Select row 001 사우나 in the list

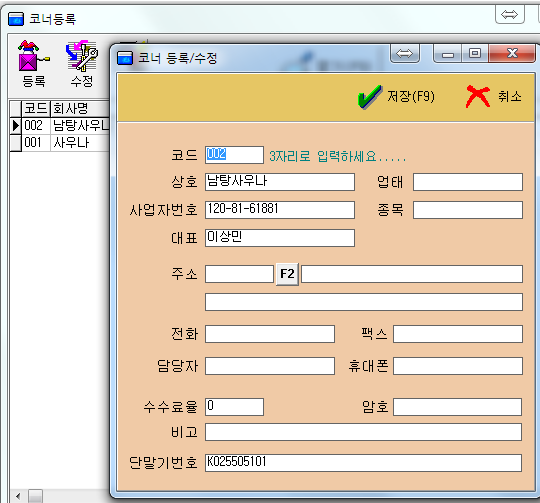[60, 143]
